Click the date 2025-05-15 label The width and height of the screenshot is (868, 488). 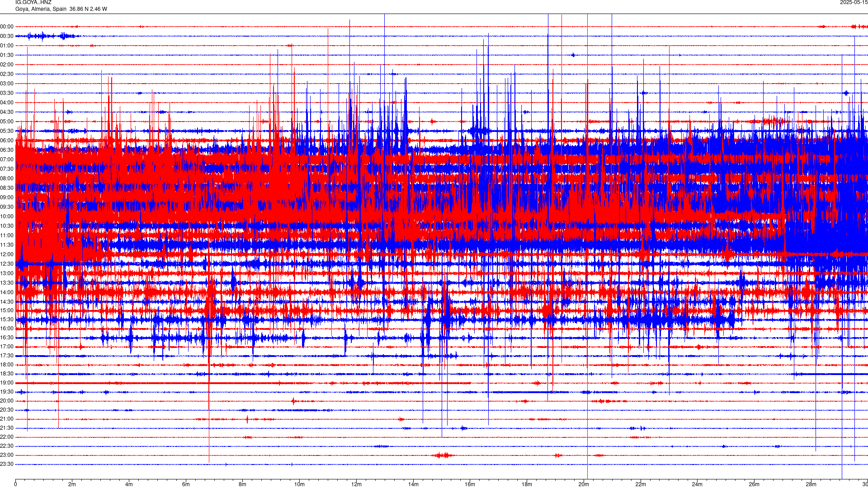point(854,2)
